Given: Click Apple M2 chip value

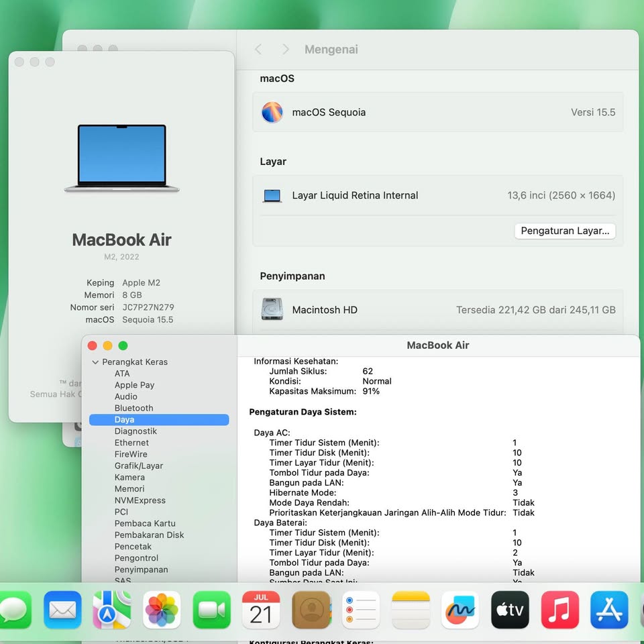Looking at the screenshot, I should click(141, 282).
